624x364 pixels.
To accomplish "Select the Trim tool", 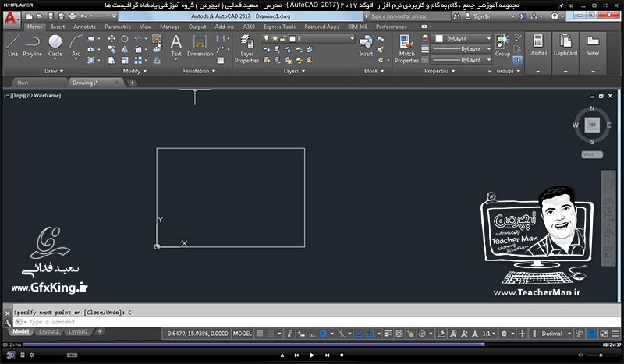I will point(139,39).
